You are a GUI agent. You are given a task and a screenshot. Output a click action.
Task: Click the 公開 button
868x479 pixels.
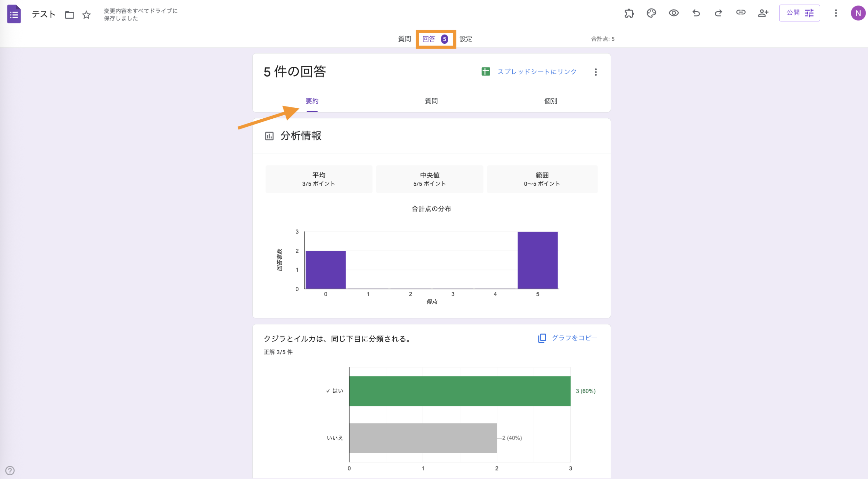(x=792, y=13)
